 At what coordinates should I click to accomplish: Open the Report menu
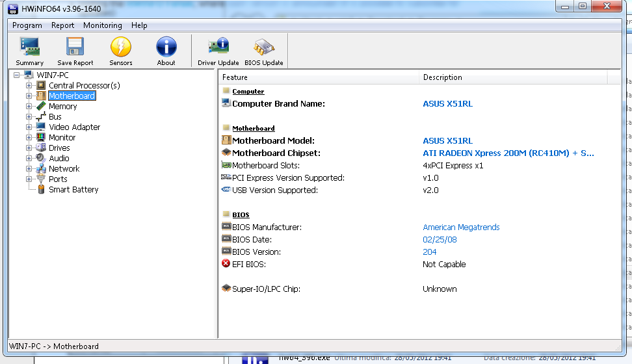(62, 25)
